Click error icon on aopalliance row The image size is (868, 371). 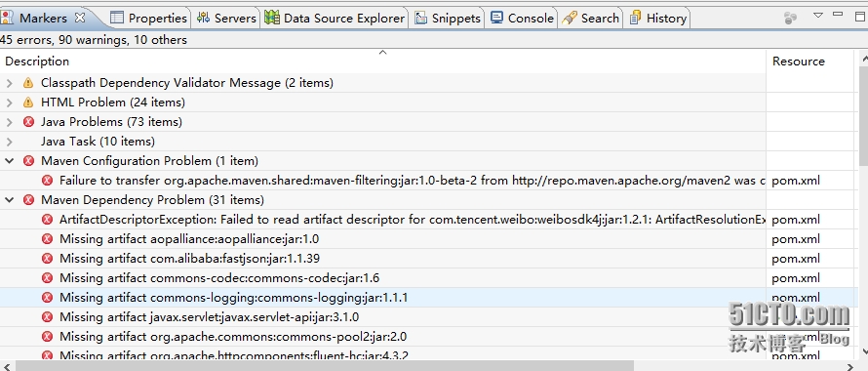(x=48, y=239)
